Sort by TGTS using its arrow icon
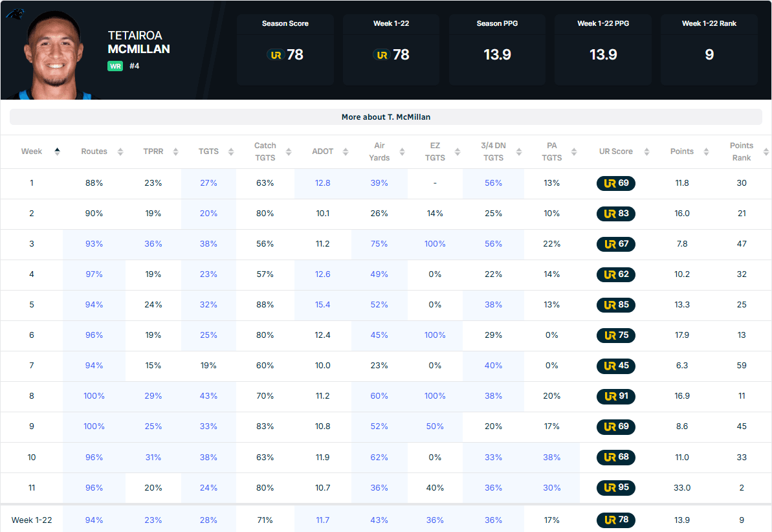 click(230, 151)
